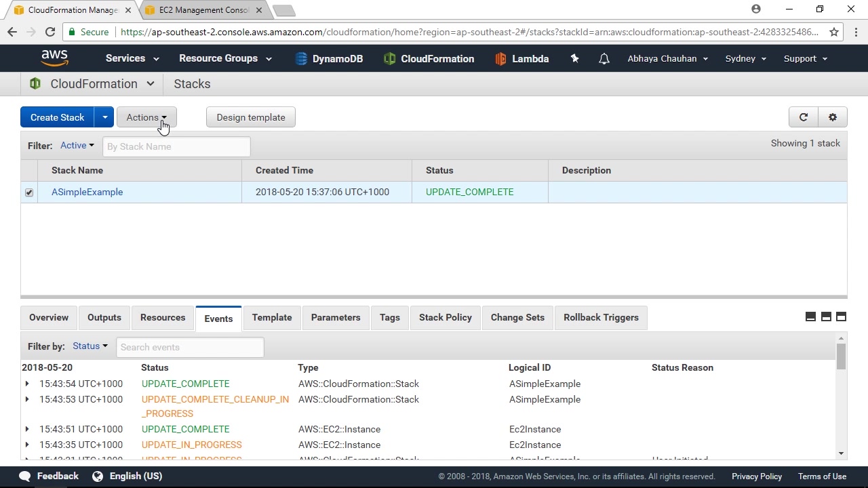Screen dimensions: 868x488
Task: Bookmark this page with the star icon
Action: 834,32
